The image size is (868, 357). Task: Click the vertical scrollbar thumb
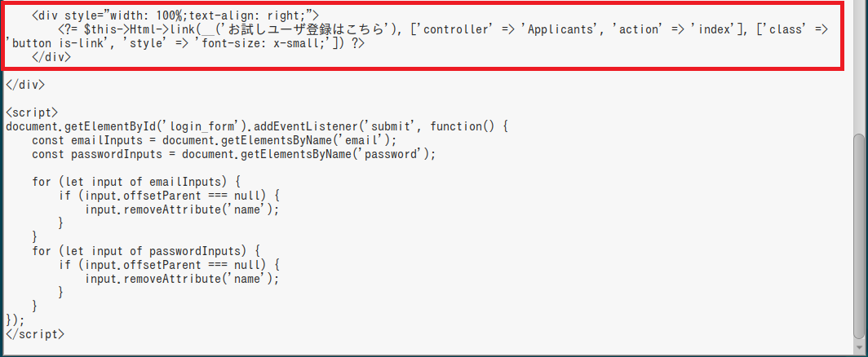tap(859, 236)
